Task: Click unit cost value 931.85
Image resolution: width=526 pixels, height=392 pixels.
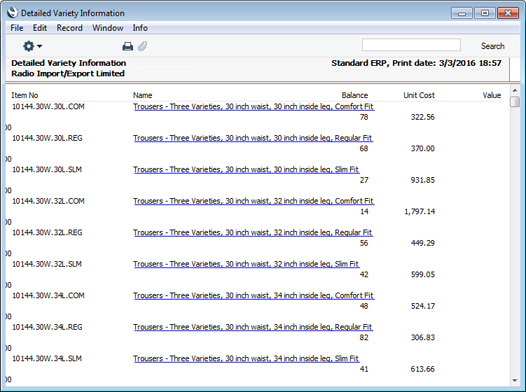Action: pos(423,180)
